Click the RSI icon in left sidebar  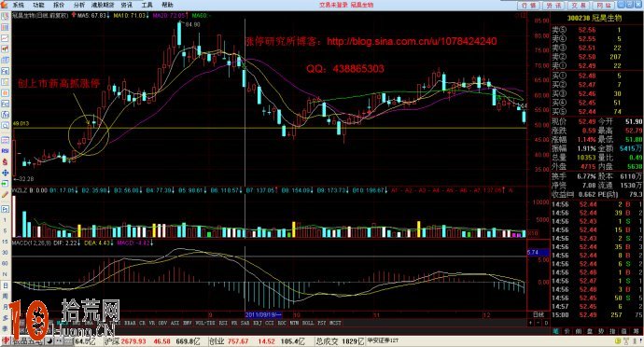[5, 151]
